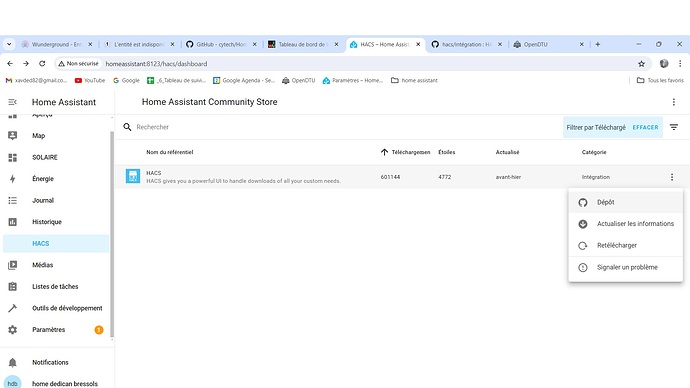Open the Tous les favoris folder
690x388 pixels.
(661, 81)
